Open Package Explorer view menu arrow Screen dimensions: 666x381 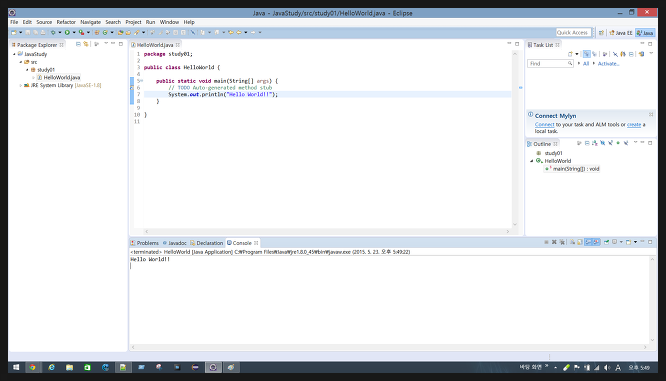(106, 43)
